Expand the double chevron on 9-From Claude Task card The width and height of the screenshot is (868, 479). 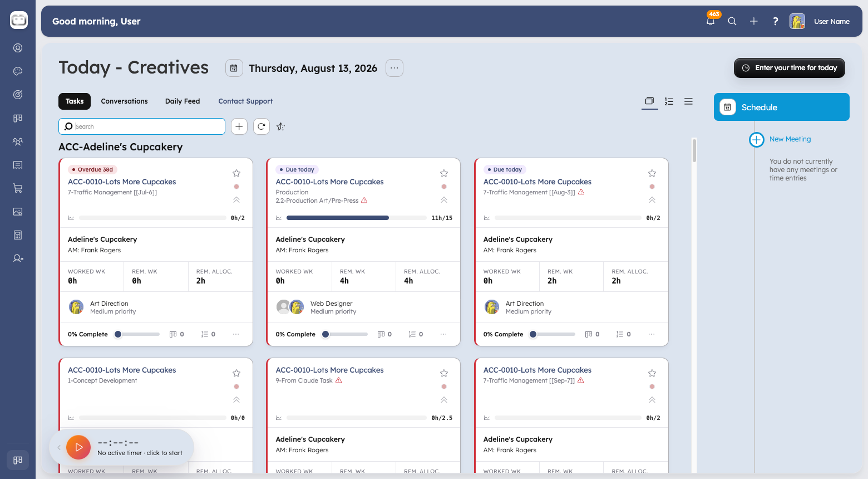444,400
